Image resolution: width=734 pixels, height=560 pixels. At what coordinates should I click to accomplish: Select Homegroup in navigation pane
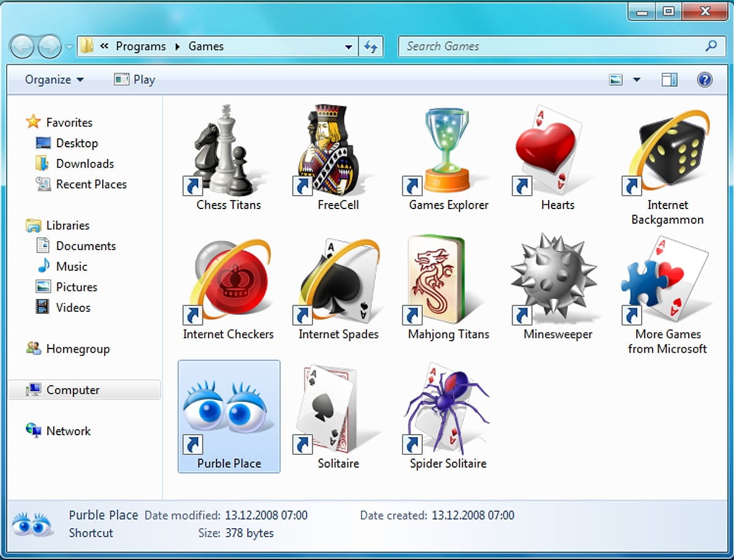point(78,349)
